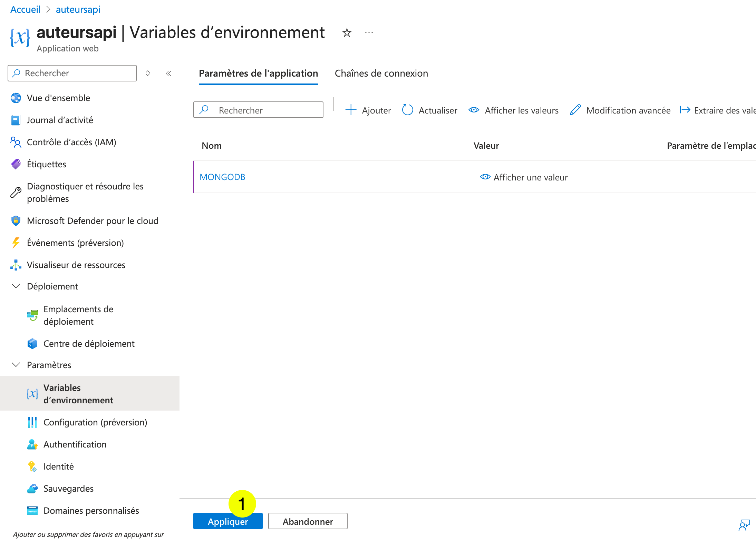This screenshot has height=541, width=756.
Task: Open the Visualiseur de ressources
Action: point(76,265)
